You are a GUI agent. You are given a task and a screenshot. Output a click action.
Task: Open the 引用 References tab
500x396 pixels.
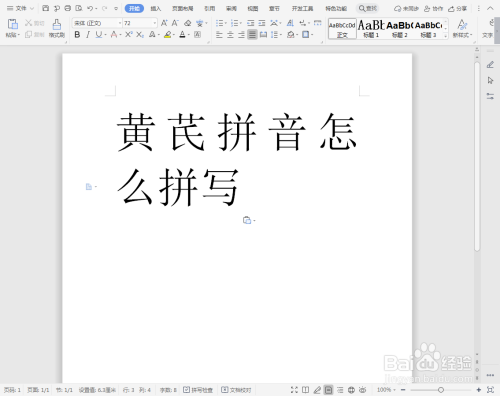click(x=209, y=8)
